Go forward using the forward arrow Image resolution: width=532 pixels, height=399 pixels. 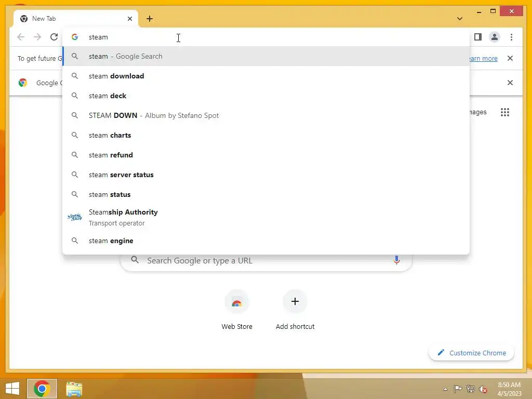point(37,37)
